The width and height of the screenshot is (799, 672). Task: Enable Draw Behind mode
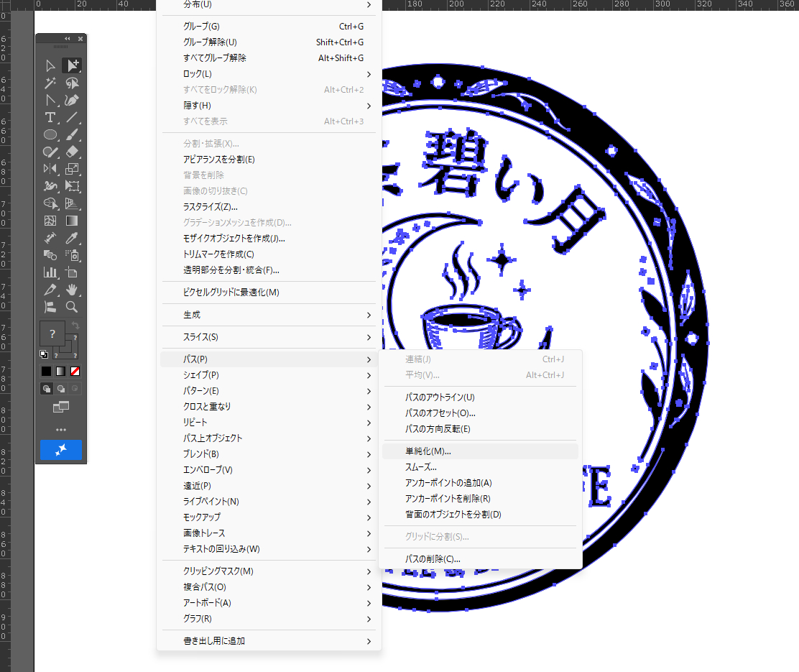pos(60,389)
